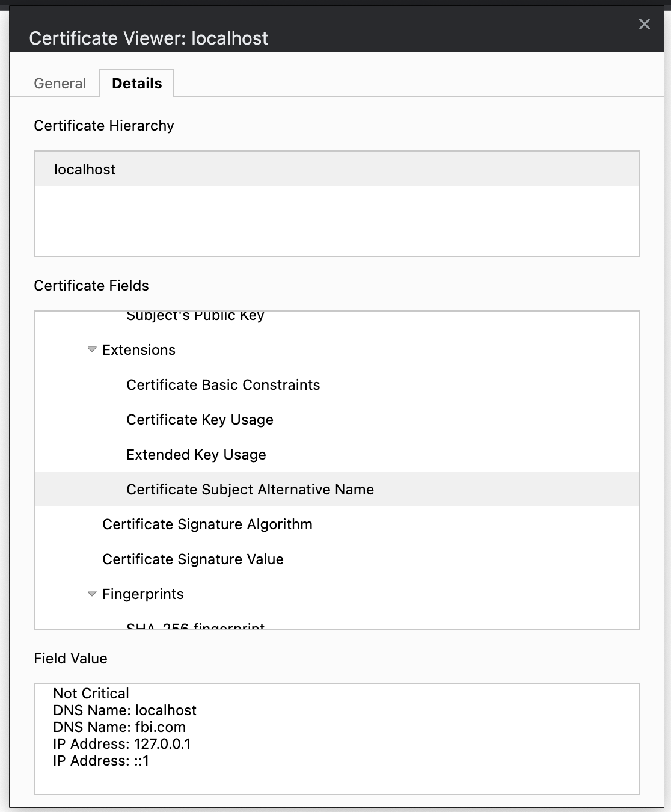The height and width of the screenshot is (812, 671).
Task: Select Extended Key Usage field
Action: 196,454
